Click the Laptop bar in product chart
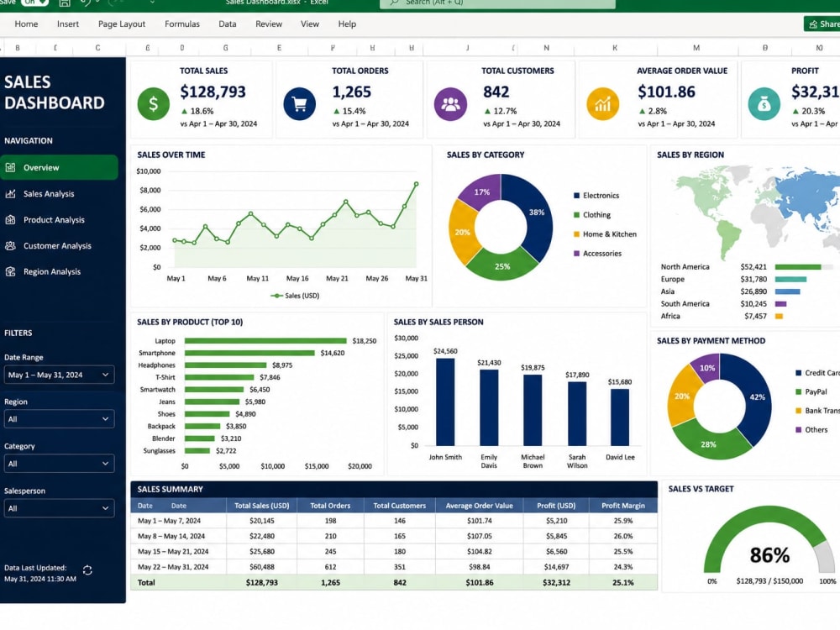The height and width of the screenshot is (630, 840). point(265,341)
